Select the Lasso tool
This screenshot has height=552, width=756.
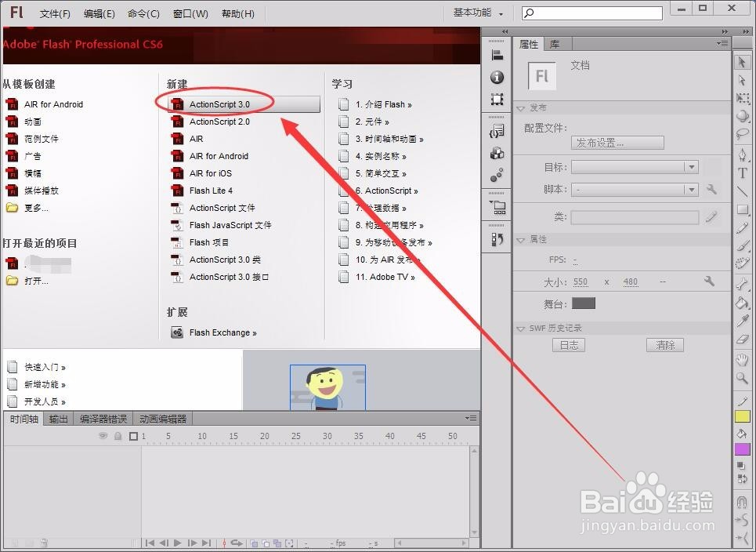pos(743,134)
